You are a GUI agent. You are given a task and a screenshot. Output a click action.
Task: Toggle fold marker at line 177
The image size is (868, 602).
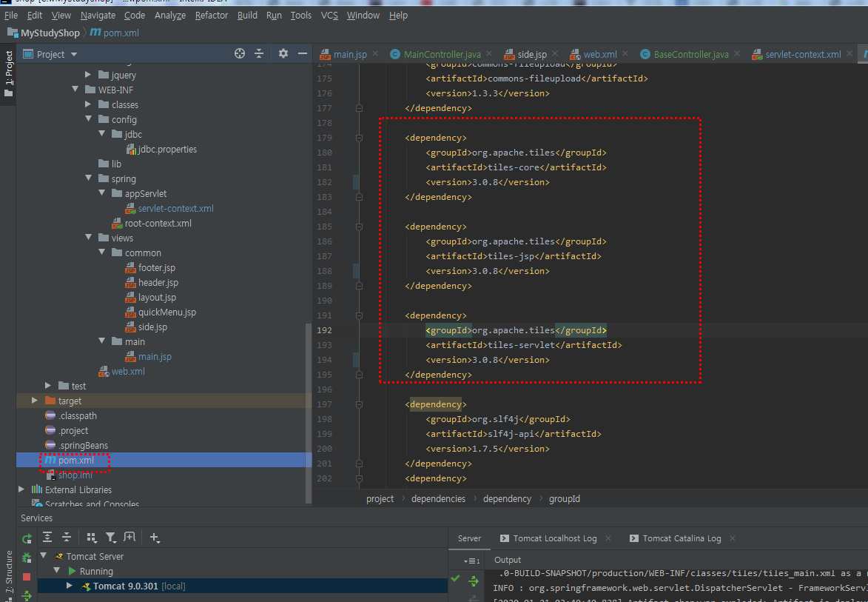click(x=360, y=108)
